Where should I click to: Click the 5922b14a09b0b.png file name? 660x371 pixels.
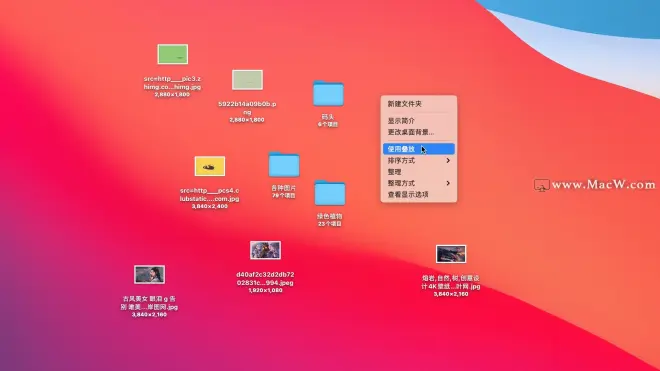coord(247,108)
